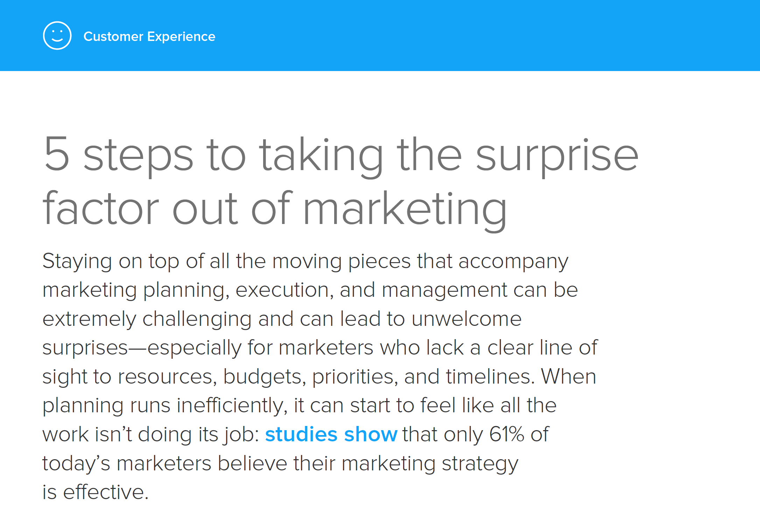The image size is (760, 532).
Task: Click the smiley face icon in header
Action: 57,36
